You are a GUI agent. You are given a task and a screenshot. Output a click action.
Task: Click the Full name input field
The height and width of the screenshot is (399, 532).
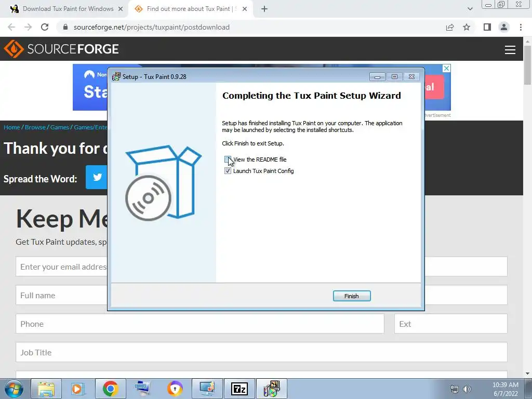pyautogui.click(x=62, y=295)
